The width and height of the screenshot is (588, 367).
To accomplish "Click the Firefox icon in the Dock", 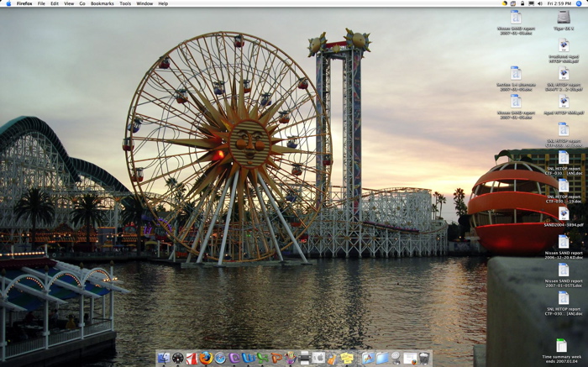I will [x=207, y=358].
